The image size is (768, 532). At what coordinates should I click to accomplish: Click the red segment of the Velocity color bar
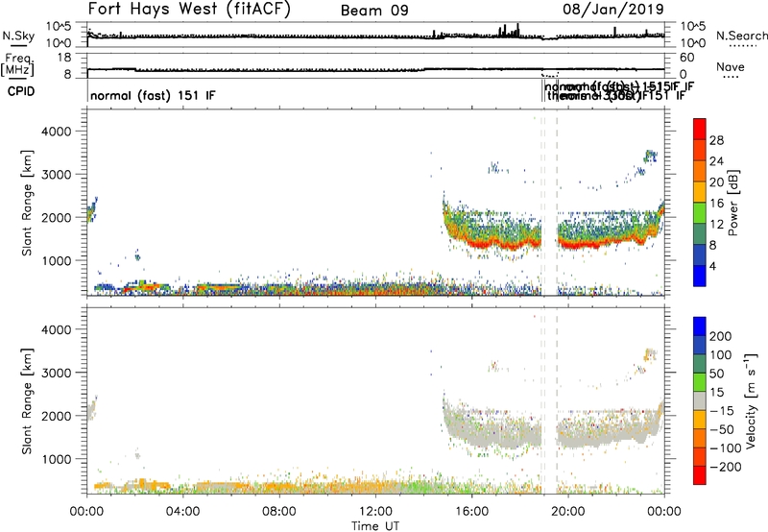pos(700,475)
